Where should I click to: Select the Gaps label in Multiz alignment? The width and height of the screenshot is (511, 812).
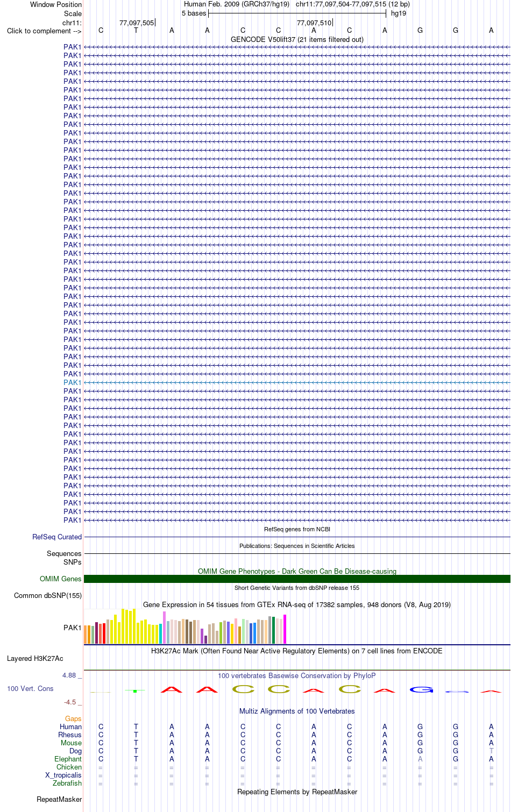pos(73,718)
